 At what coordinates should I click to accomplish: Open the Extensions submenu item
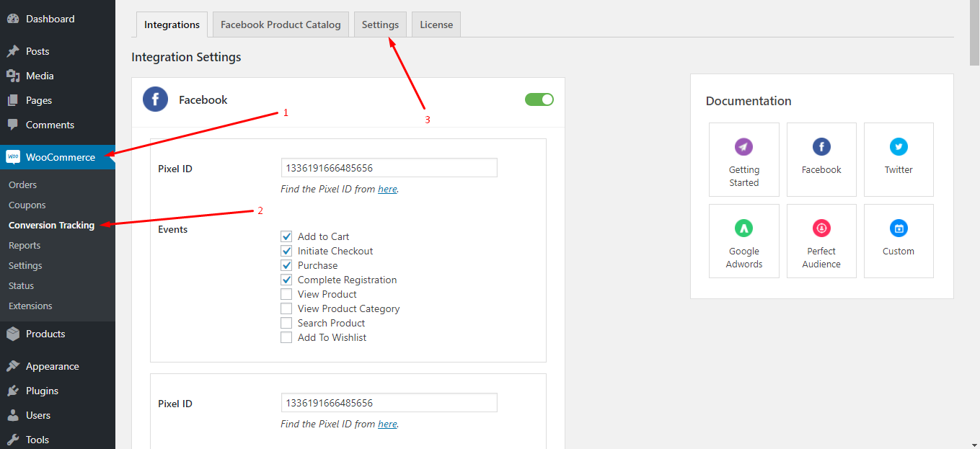pos(30,306)
